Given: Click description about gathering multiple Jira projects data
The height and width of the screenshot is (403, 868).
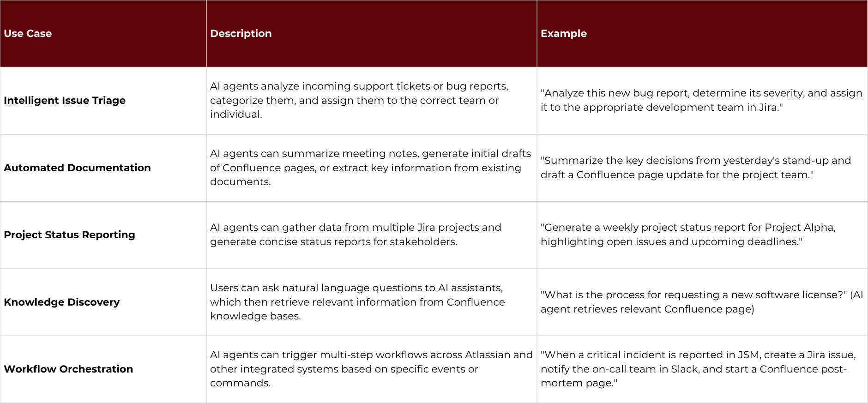Looking at the screenshot, I should pyautogui.click(x=355, y=235).
